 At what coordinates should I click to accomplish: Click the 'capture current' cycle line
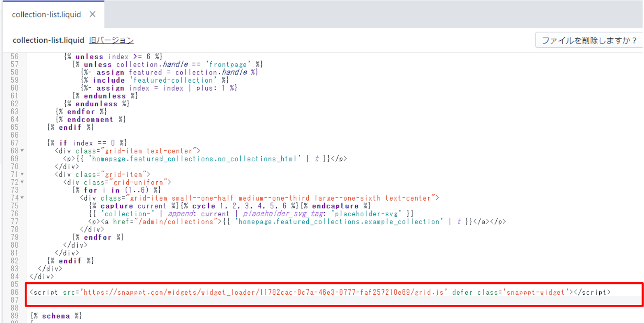pos(229,206)
